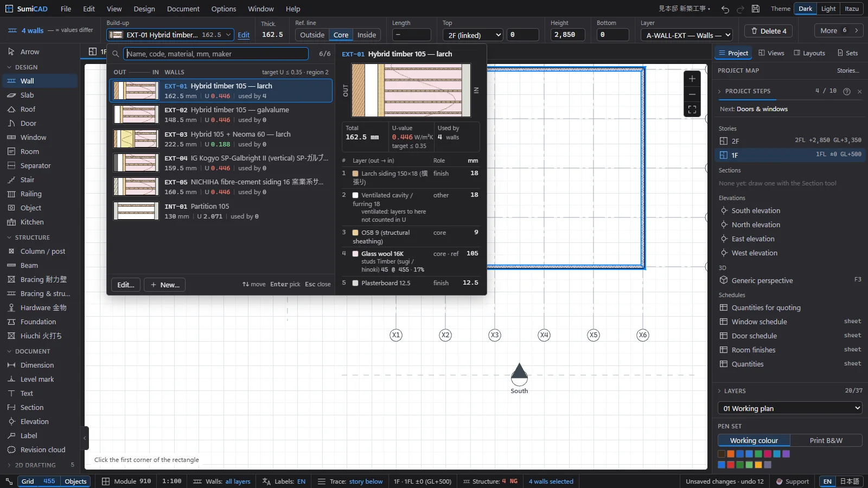The height and width of the screenshot is (488, 868).
Task: Select the Railing tool
Action: point(39,194)
